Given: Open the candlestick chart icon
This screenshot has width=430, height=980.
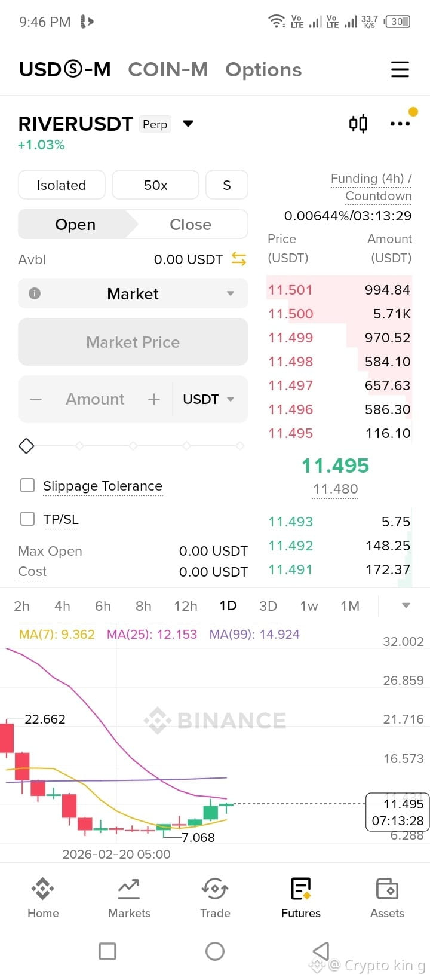Looking at the screenshot, I should pyautogui.click(x=358, y=124).
